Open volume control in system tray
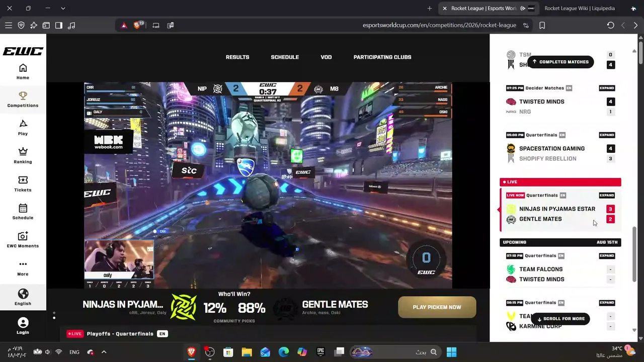 point(48,352)
